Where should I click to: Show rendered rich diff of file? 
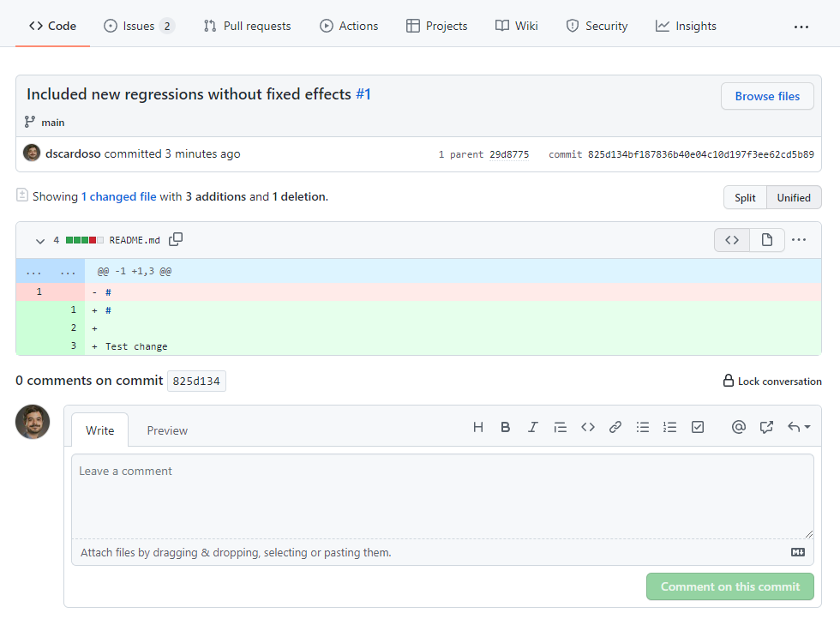[767, 240]
